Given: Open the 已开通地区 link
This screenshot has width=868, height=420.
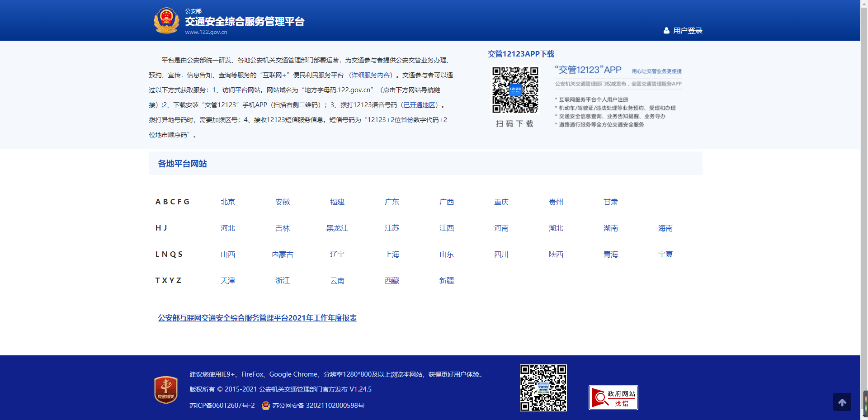Looking at the screenshot, I should pyautogui.click(x=420, y=105).
